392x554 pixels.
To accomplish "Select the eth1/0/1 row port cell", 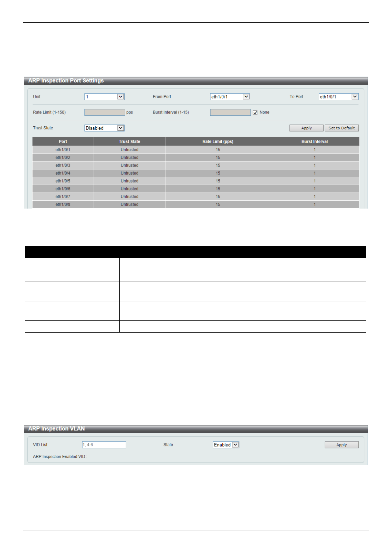I will click(x=63, y=150).
